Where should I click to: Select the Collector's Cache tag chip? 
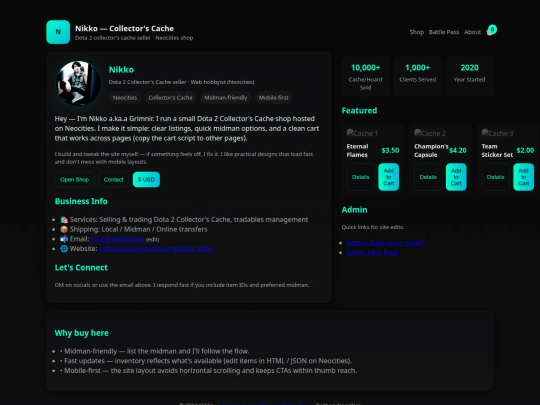tap(170, 98)
